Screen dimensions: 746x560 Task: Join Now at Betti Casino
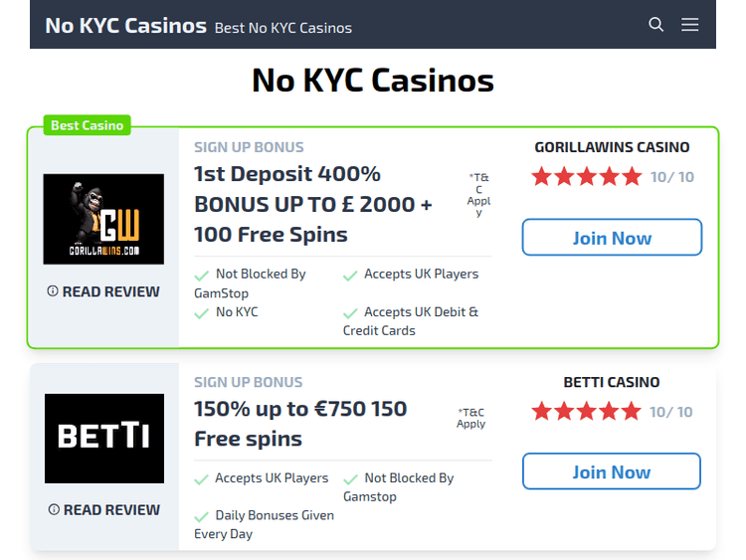coord(612,471)
